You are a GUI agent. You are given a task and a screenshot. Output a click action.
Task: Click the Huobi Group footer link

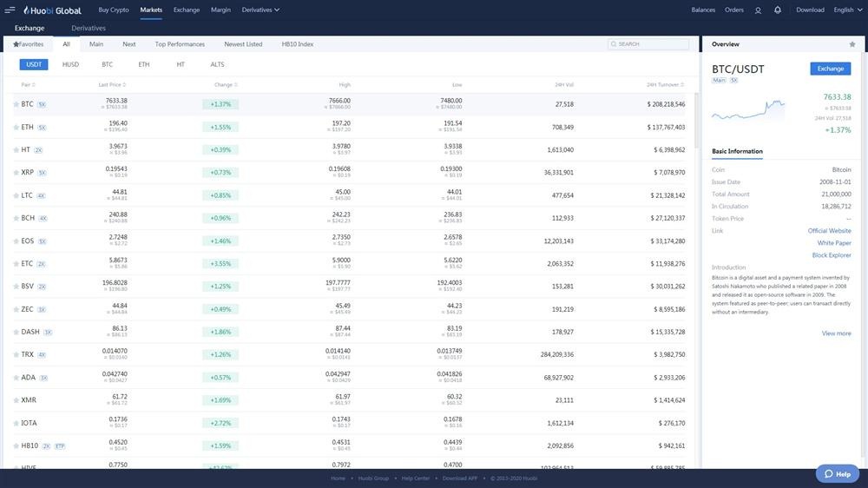373,478
